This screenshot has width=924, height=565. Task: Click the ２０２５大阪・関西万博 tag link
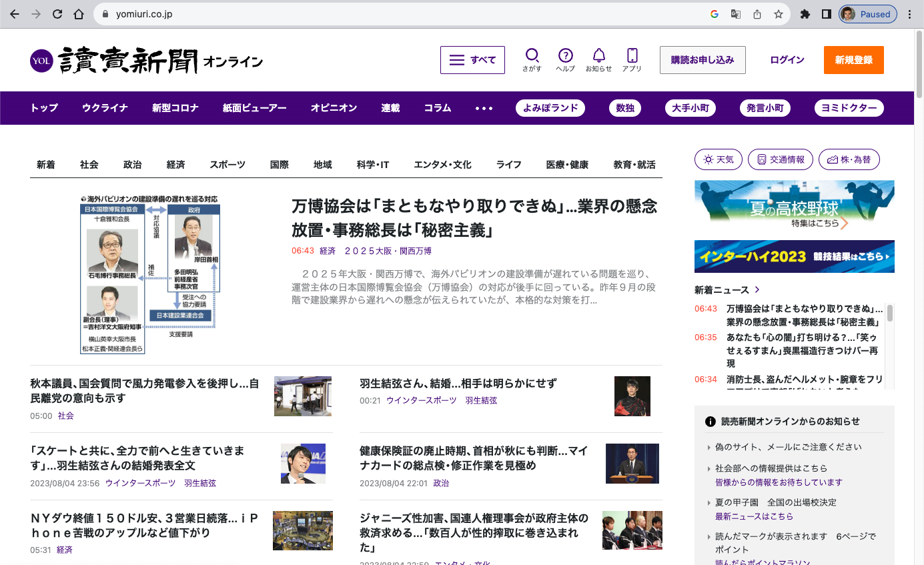(x=388, y=251)
